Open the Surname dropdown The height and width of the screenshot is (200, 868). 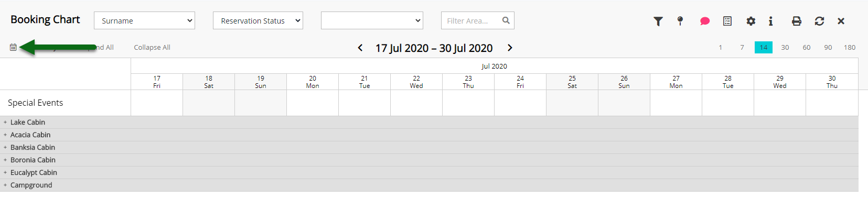pos(144,20)
